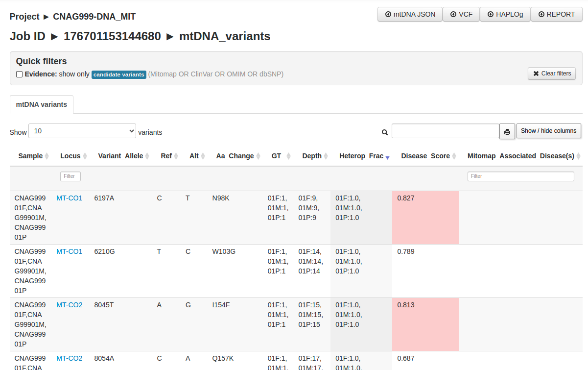588x370 pixels.
Task: Open MT-CO1 link for variant 6197A
Action: [x=70, y=198]
